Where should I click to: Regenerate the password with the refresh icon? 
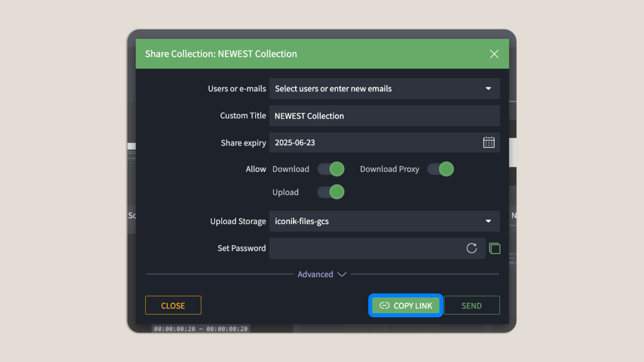pos(471,248)
